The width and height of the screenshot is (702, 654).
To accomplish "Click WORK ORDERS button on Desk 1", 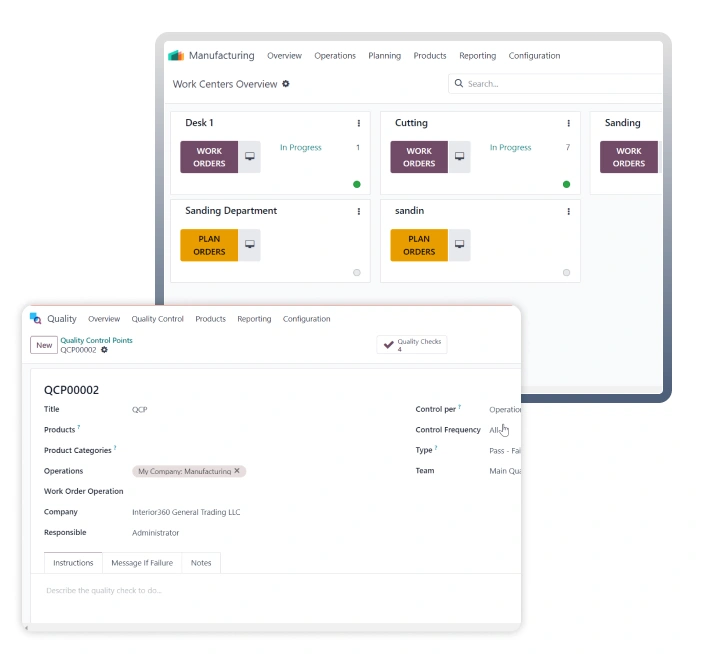I will pos(209,157).
